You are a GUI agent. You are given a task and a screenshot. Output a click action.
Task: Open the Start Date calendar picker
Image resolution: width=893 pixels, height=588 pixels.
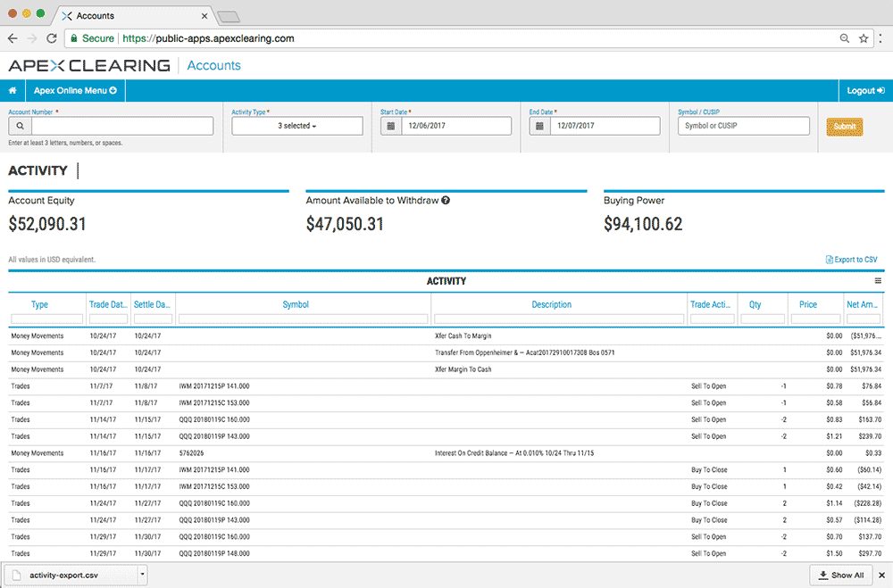390,126
